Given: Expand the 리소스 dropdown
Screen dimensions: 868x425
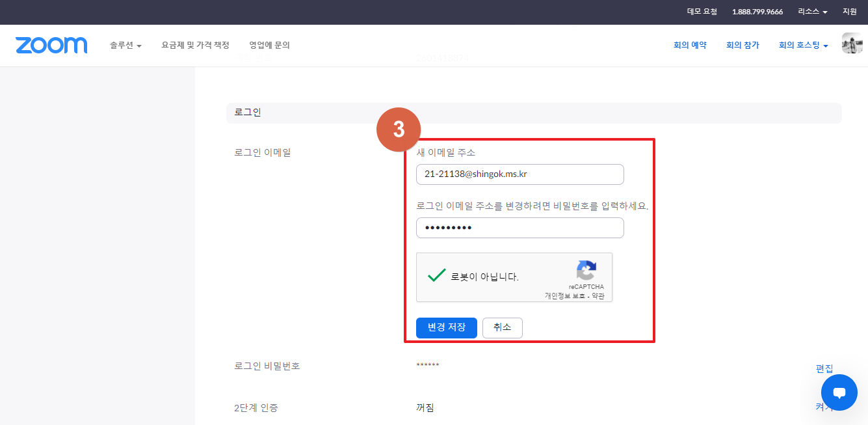Looking at the screenshot, I should pos(813,12).
